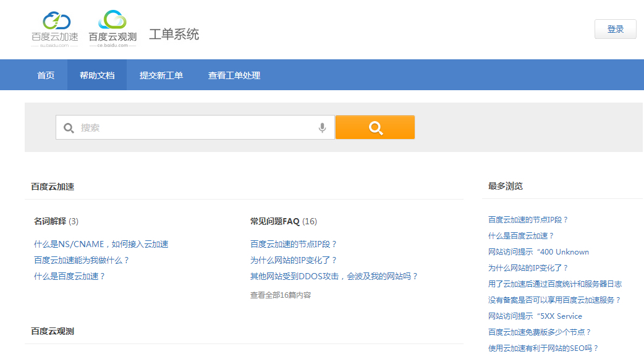Open 什么是百度云加速？ in 最多浏览
This screenshot has width=644, height=354.
tap(521, 236)
